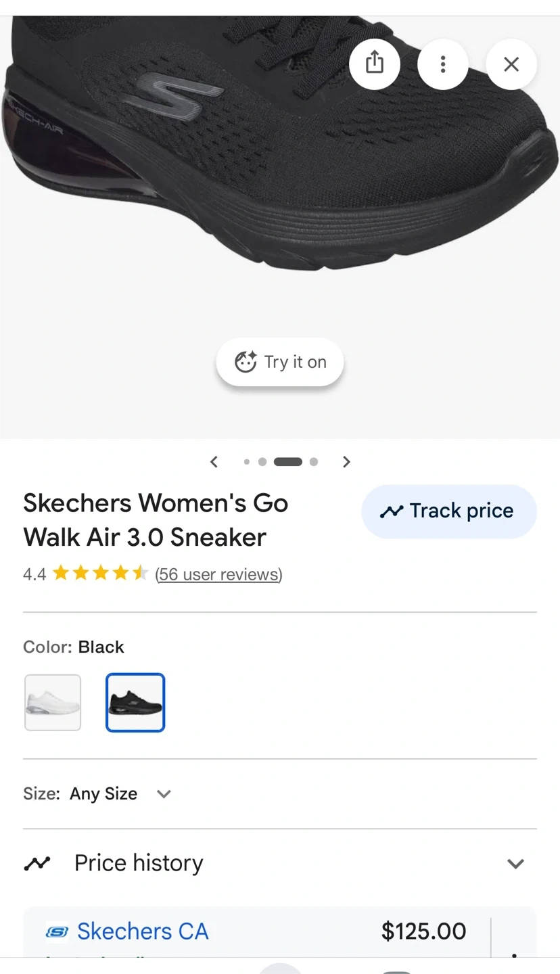
Task: Open the Skechers CA store link
Action: [143, 931]
